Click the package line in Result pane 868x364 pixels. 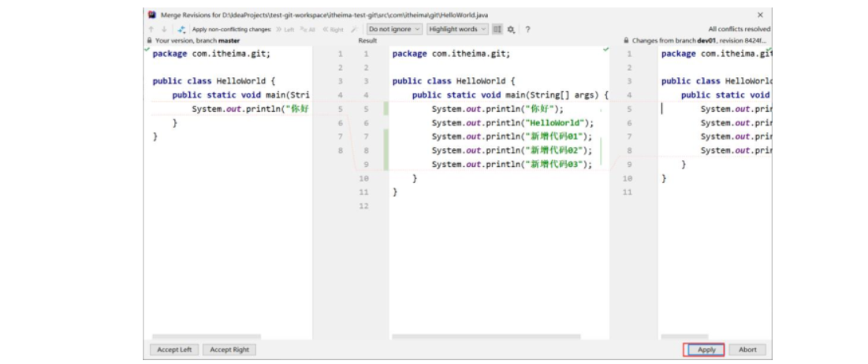tap(451, 54)
